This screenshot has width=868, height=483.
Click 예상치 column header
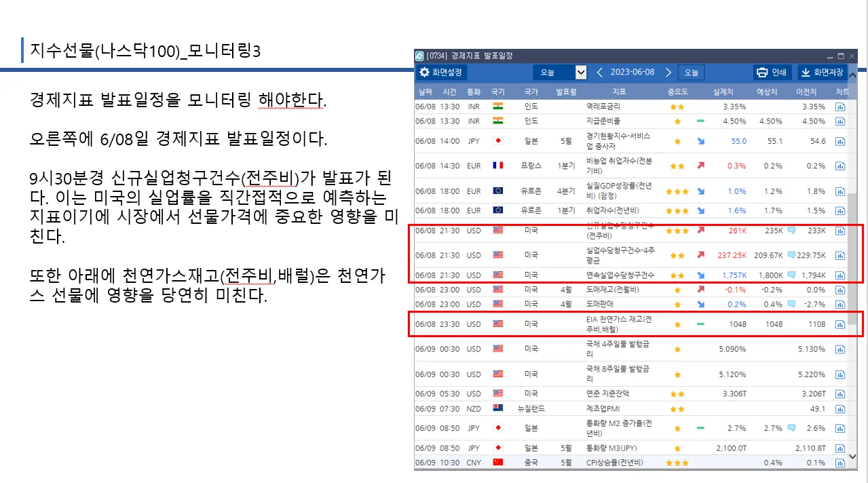[767, 91]
